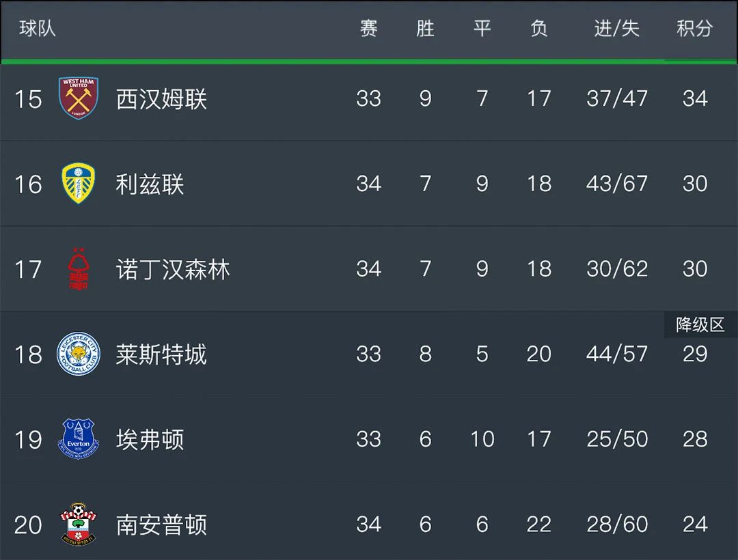The height and width of the screenshot is (560, 738).
Task: Click Leicester's 44/57 goals value
Action: click(x=616, y=354)
